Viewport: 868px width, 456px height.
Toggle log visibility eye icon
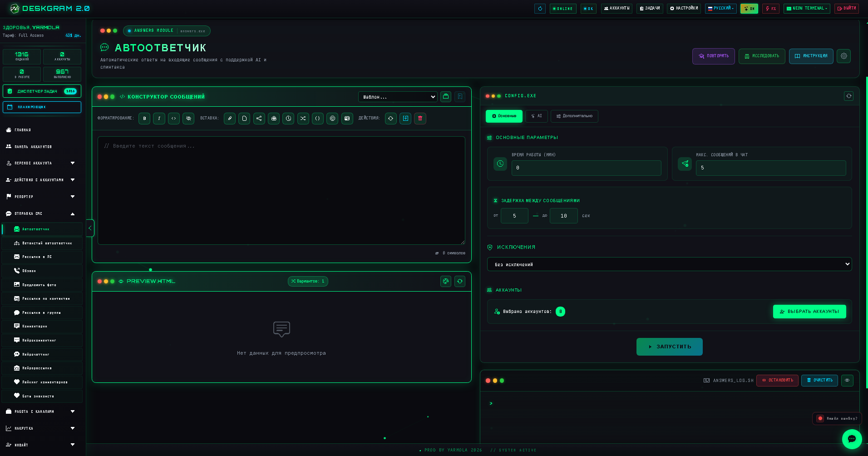[x=847, y=381]
